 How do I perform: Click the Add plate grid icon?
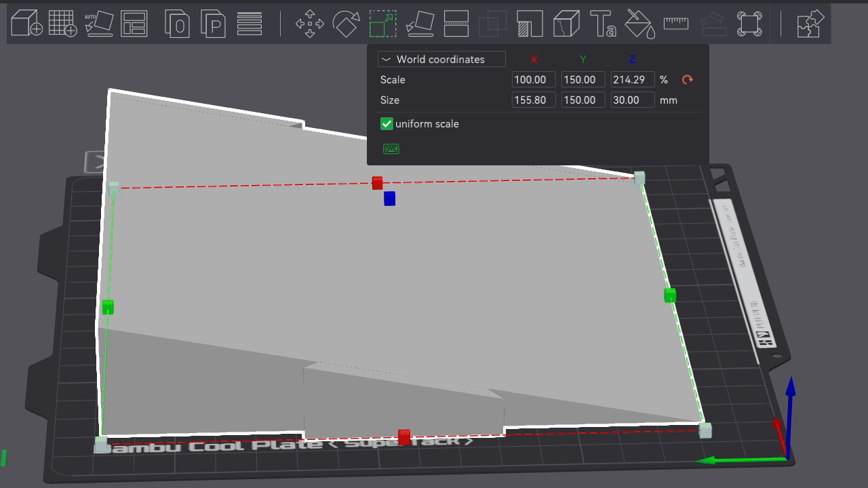coord(62,23)
